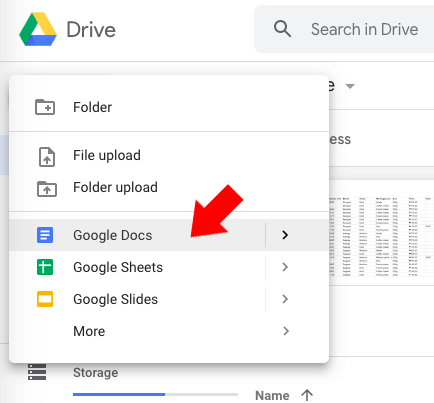
Task: Expand the More submenu chevron
Action: 286,331
